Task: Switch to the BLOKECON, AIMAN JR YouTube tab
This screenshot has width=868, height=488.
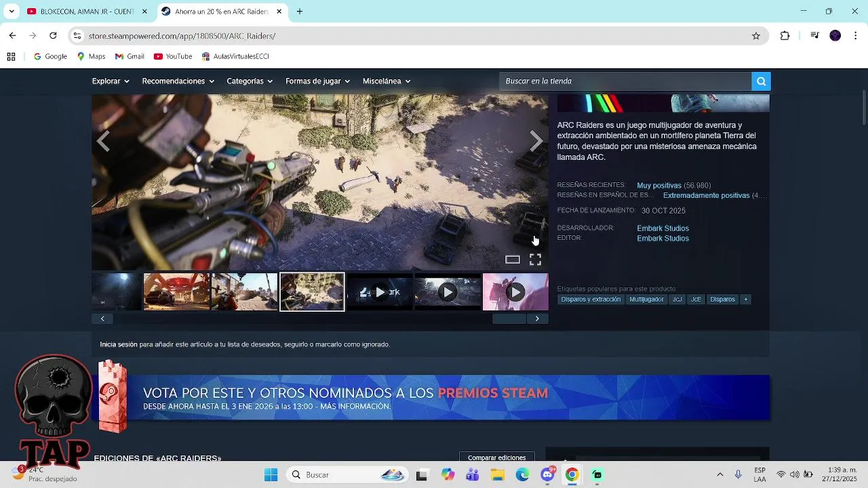Action: pos(88,12)
